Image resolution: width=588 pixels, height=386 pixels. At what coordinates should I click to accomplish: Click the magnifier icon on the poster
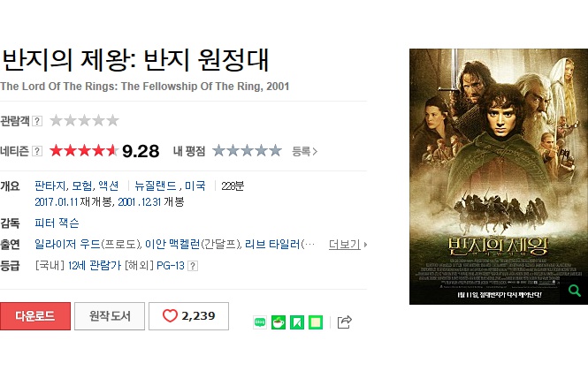[574, 291]
